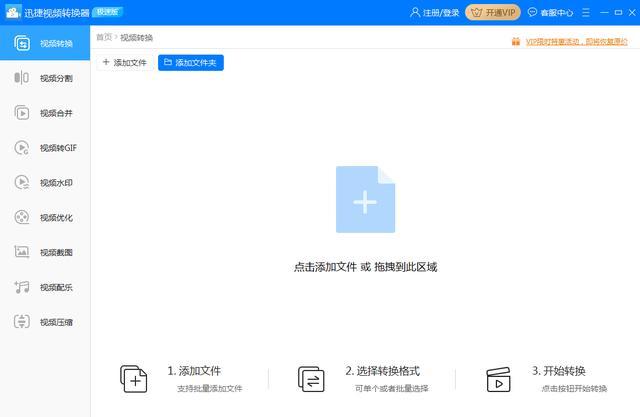Click the orange gift icon
This screenshot has width=640, height=417.
point(516,41)
